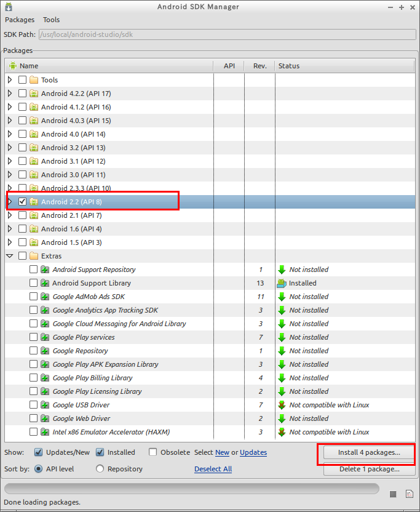Screen dimensions: 420x512
Task: Expand the Android 2.1 (API 7) node
Action: pos(10,215)
